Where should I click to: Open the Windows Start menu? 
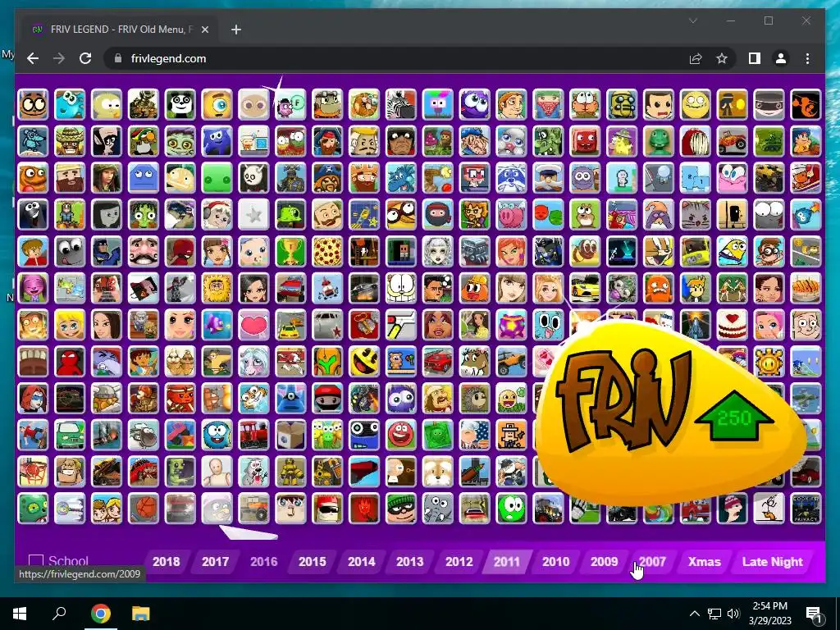(x=20, y=614)
